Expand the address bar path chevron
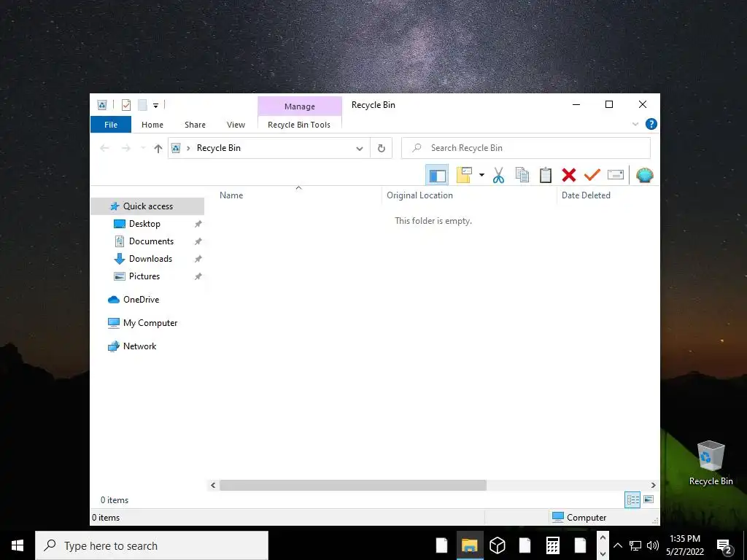Screen dimensions: 747x560 tap(189, 148)
